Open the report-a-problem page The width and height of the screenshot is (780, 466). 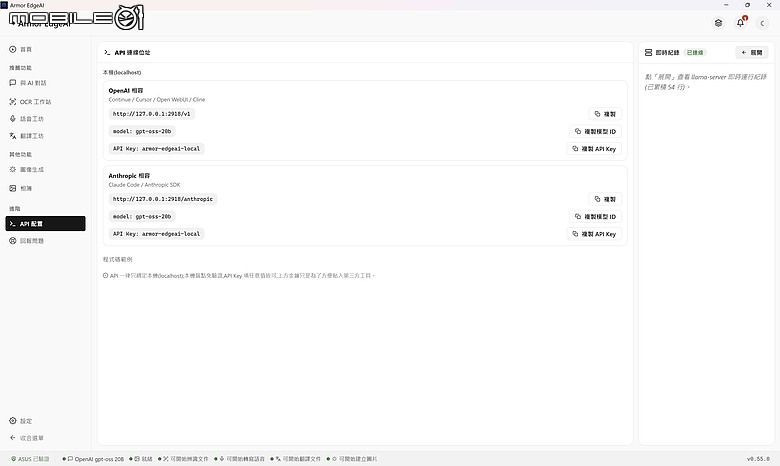pos(27,241)
